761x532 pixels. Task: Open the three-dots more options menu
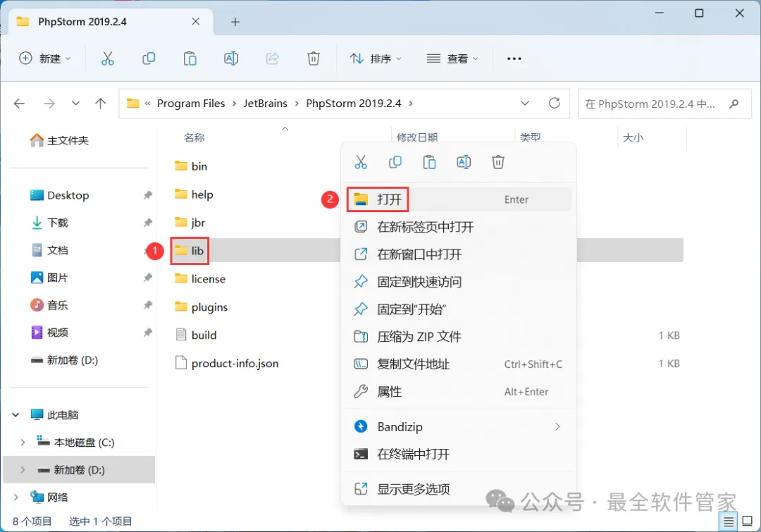pyautogui.click(x=514, y=58)
